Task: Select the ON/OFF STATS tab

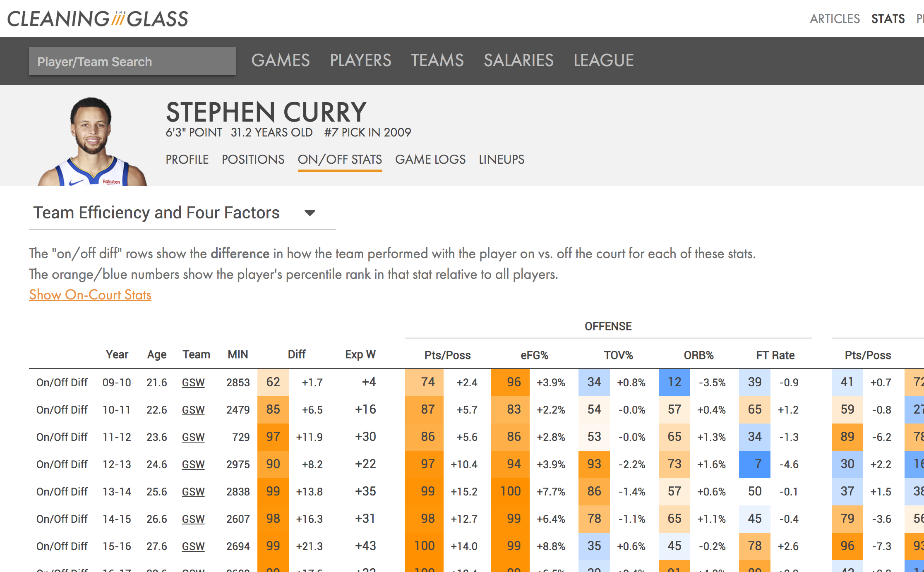Action: [x=340, y=160]
